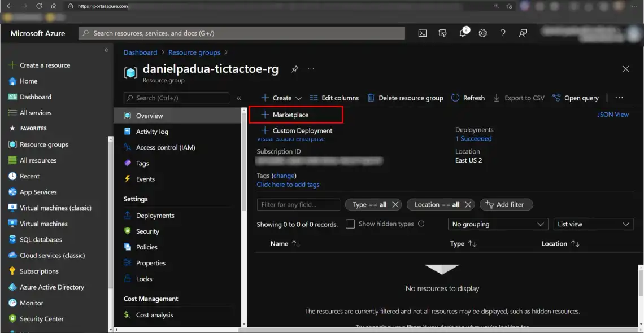Select Marketplace from the Create menu

click(x=290, y=115)
